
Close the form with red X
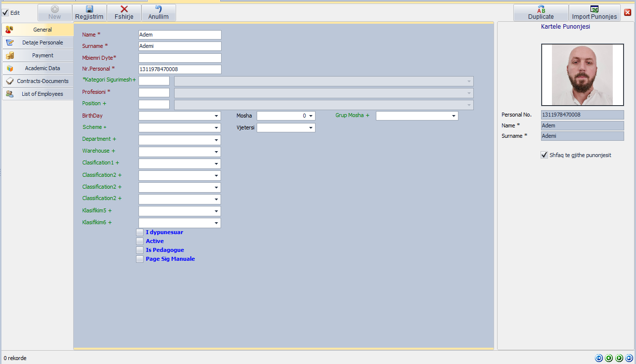(628, 12)
